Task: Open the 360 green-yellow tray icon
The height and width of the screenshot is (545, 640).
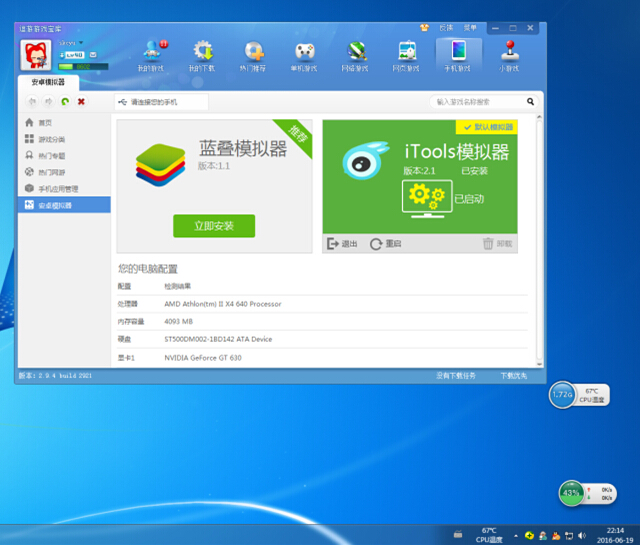Action: [529, 536]
